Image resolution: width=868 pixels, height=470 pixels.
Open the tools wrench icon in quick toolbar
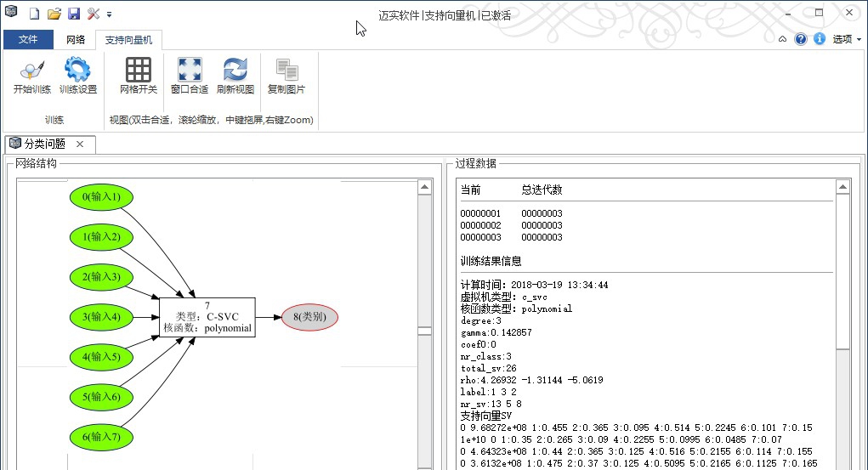[93, 14]
